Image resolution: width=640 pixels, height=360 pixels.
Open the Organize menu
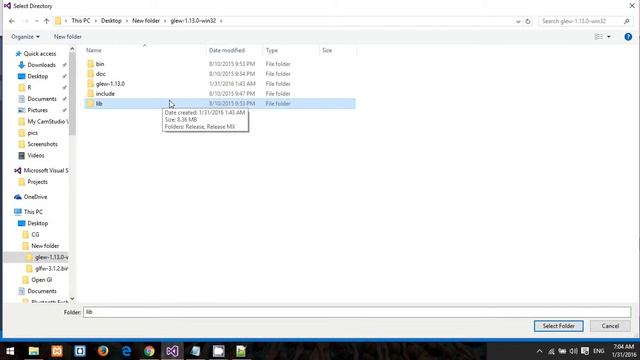[25, 37]
